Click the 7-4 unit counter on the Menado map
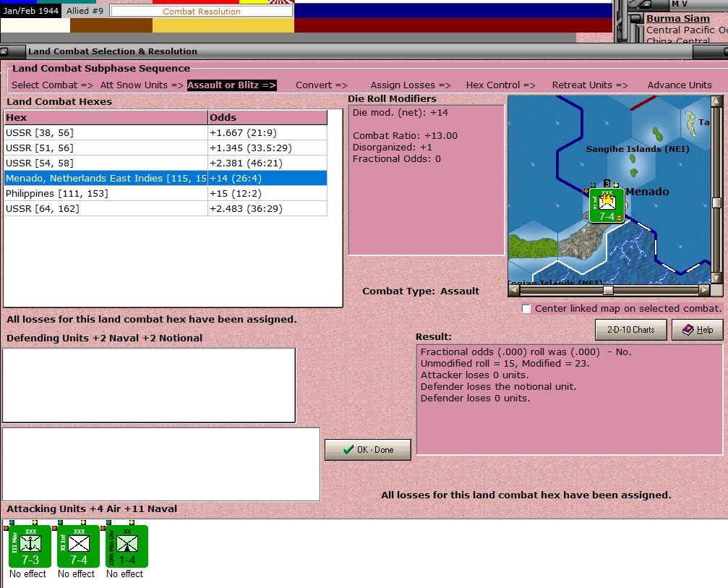 click(607, 205)
